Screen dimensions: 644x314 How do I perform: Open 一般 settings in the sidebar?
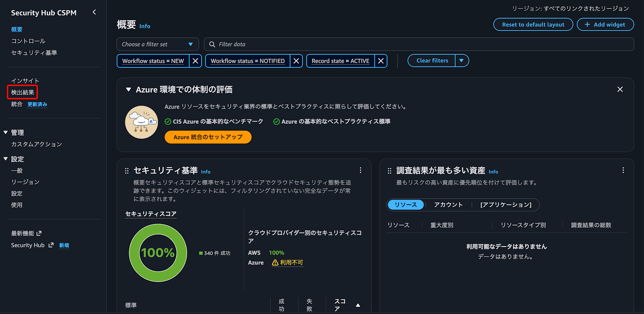point(17,171)
